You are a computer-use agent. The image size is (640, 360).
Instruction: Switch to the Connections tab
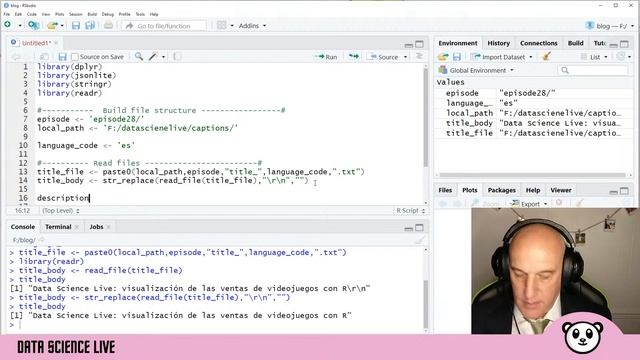tap(538, 43)
